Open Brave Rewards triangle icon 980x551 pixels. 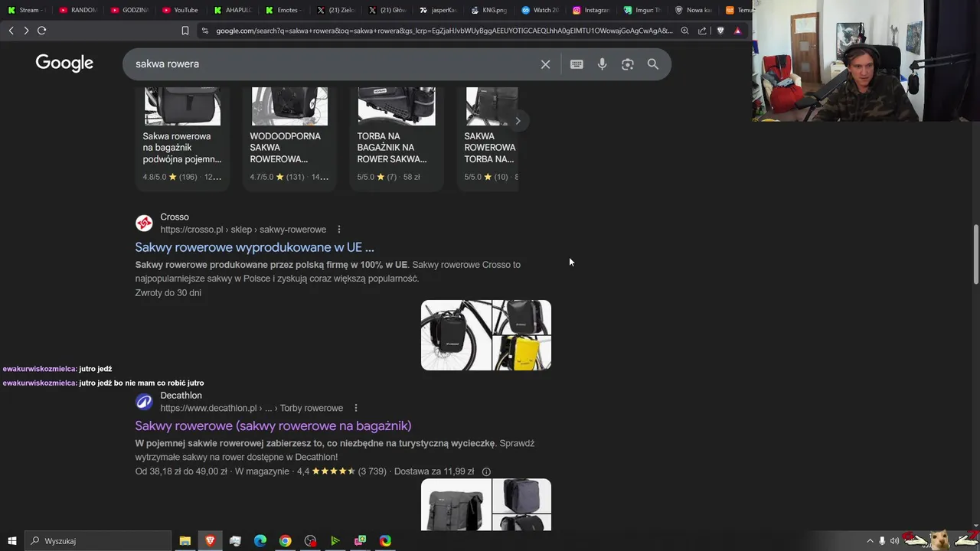pyautogui.click(x=737, y=31)
